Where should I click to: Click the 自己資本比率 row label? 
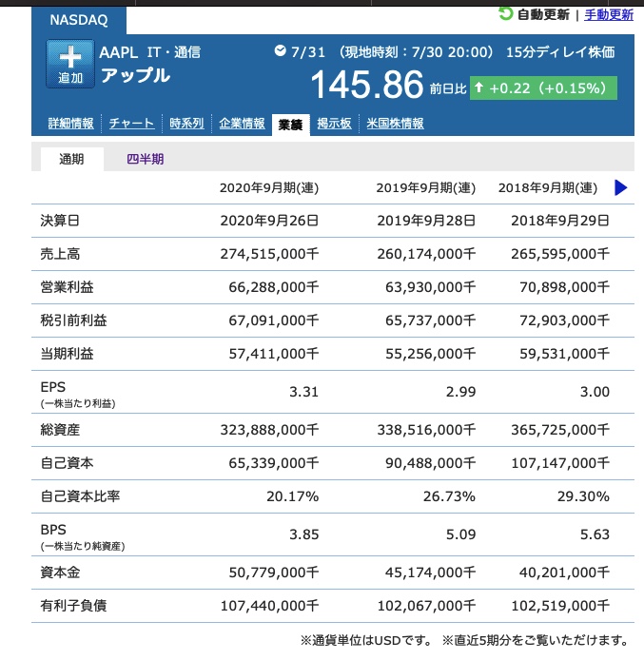click(80, 496)
